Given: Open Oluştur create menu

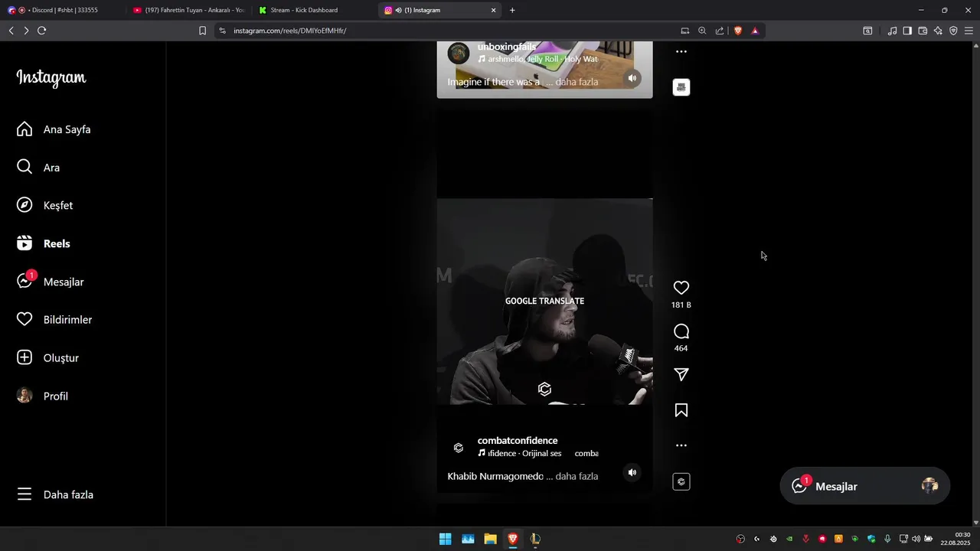Looking at the screenshot, I should 47,357.
